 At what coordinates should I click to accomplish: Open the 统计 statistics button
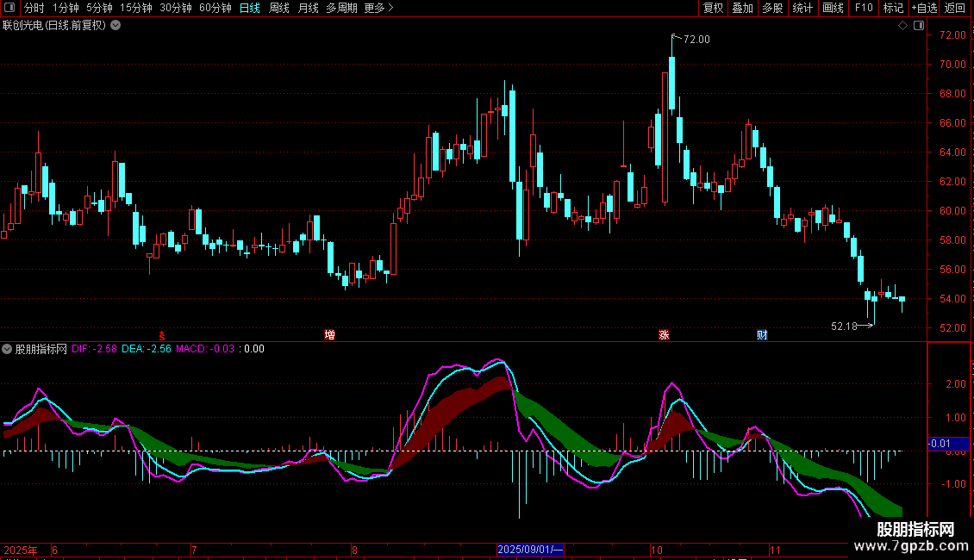point(802,8)
